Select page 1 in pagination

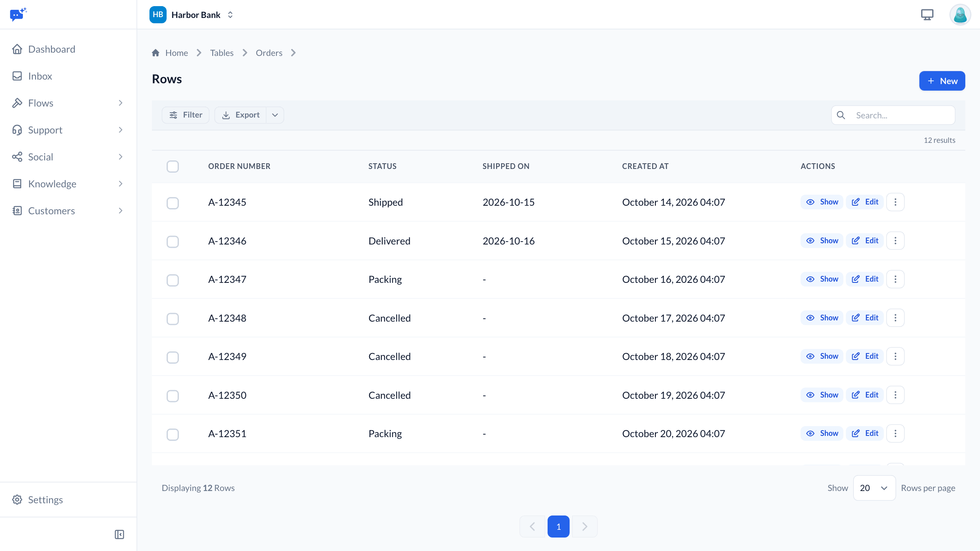click(559, 527)
